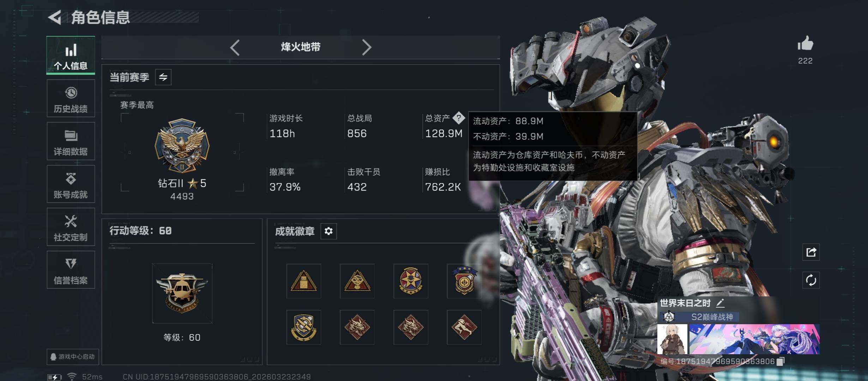Go to the 信誉档案 tab

click(x=71, y=270)
